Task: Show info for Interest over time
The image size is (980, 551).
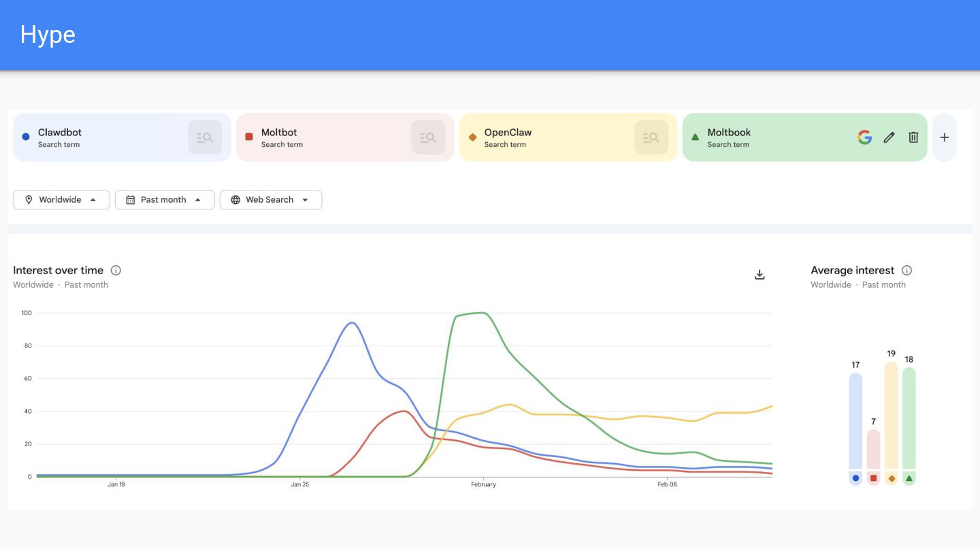Action: [x=116, y=271]
